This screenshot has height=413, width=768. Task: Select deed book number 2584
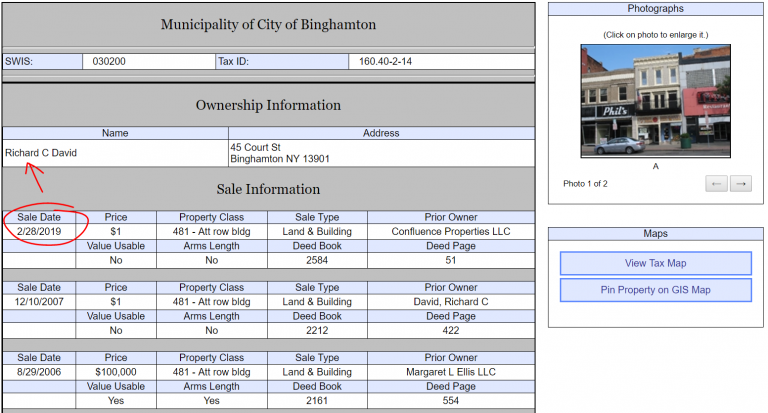pyautogui.click(x=317, y=260)
